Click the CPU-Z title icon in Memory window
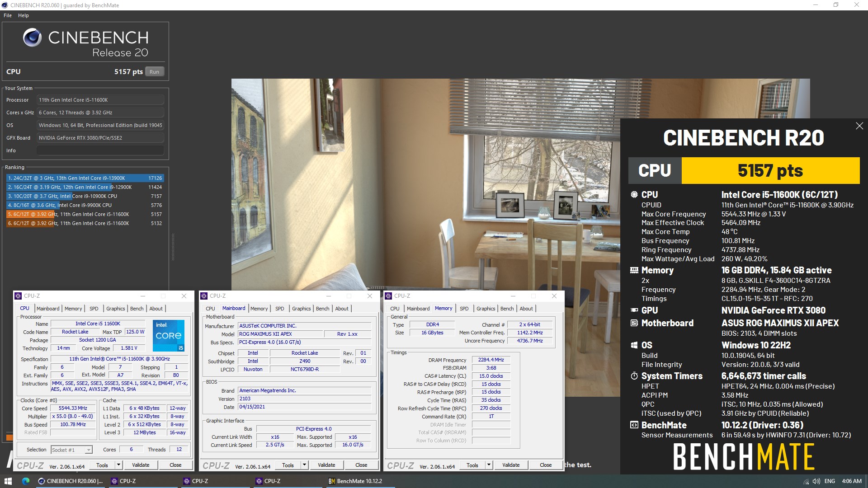 (x=388, y=296)
